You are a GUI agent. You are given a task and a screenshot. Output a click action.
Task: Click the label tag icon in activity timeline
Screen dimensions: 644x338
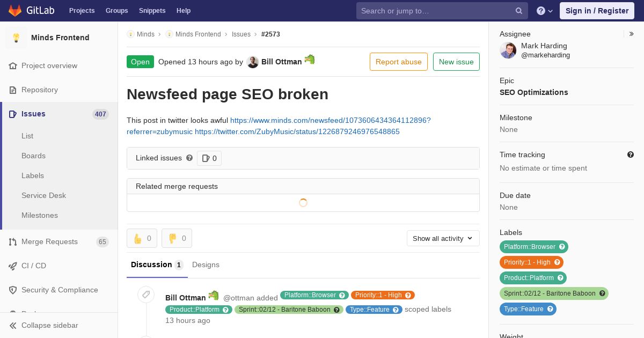[x=146, y=295]
